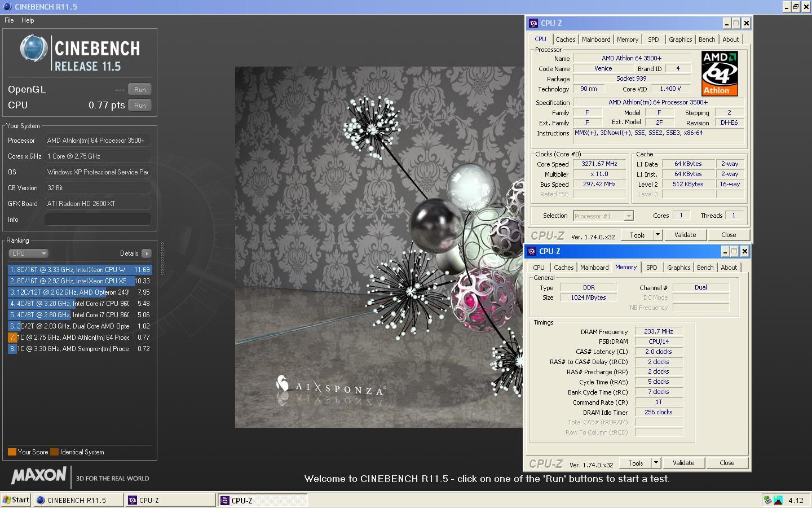The width and height of the screenshot is (812, 508).
Task: Select ranking row 8 AMD Sempron 0.72
Action: 80,349
